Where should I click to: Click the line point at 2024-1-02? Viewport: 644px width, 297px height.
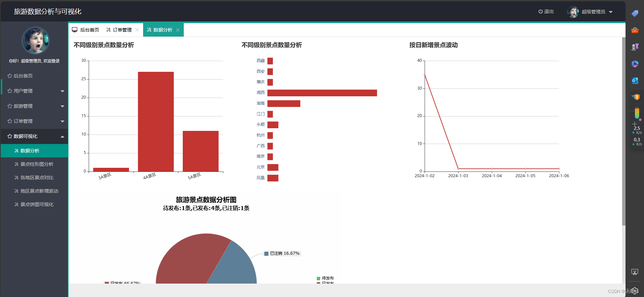(x=425, y=75)
